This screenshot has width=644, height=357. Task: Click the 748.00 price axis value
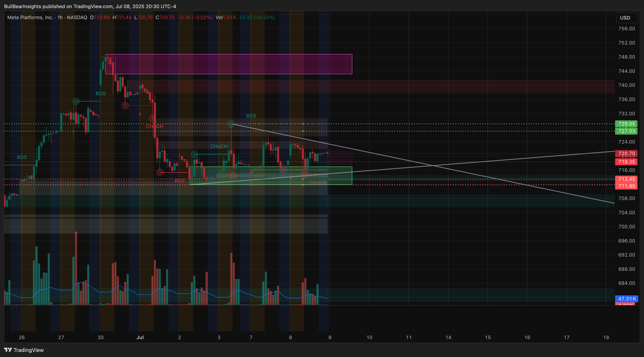[627, 57]
